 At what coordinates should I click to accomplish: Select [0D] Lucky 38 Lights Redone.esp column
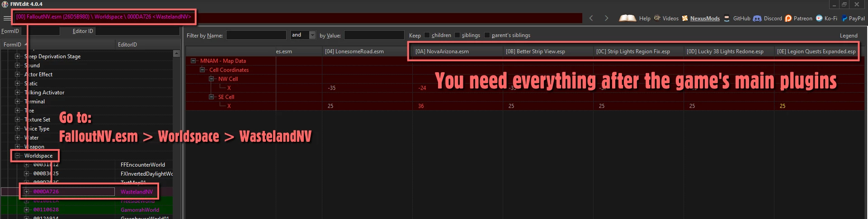[x=729, y=51]
